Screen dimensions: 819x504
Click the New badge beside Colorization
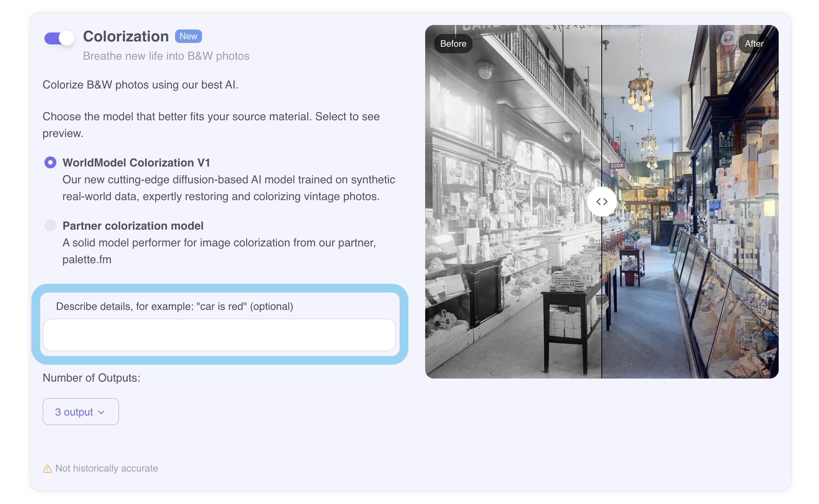(x=189, y=36)
